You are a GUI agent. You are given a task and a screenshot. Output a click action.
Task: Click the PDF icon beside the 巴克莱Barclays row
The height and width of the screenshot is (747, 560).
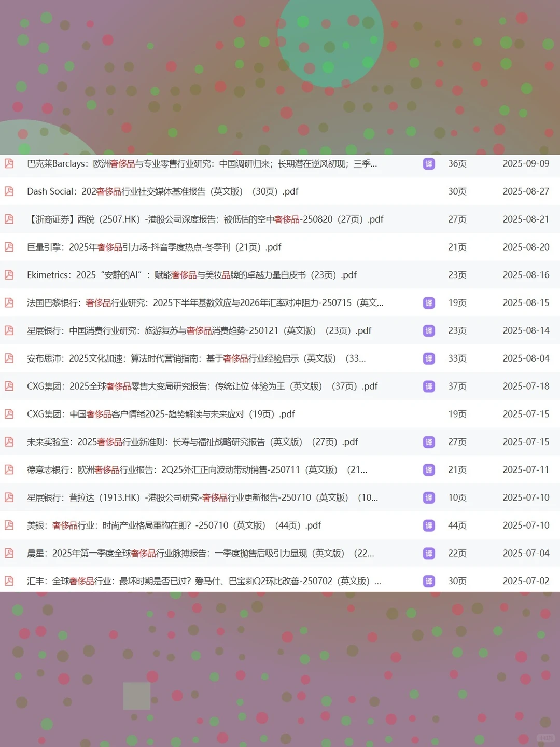9,163
